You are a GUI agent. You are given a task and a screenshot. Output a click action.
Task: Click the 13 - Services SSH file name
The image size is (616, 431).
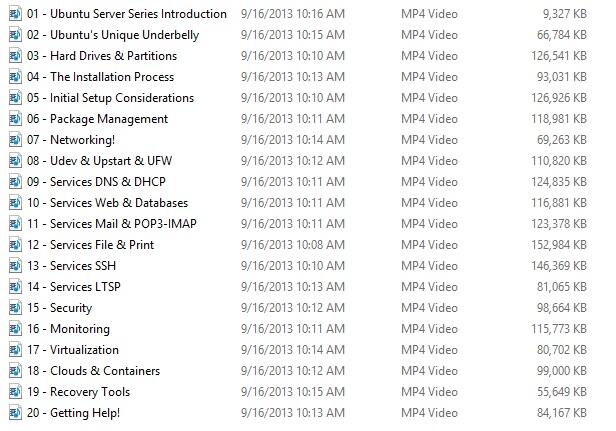click(x=72, y=266)
